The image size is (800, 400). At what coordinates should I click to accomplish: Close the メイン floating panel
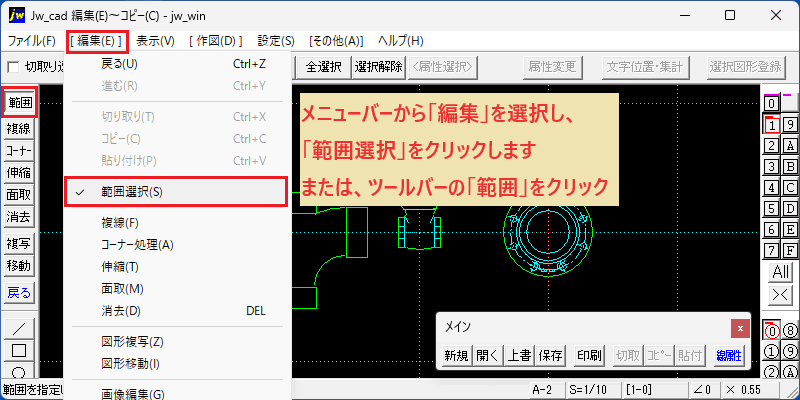740,328
